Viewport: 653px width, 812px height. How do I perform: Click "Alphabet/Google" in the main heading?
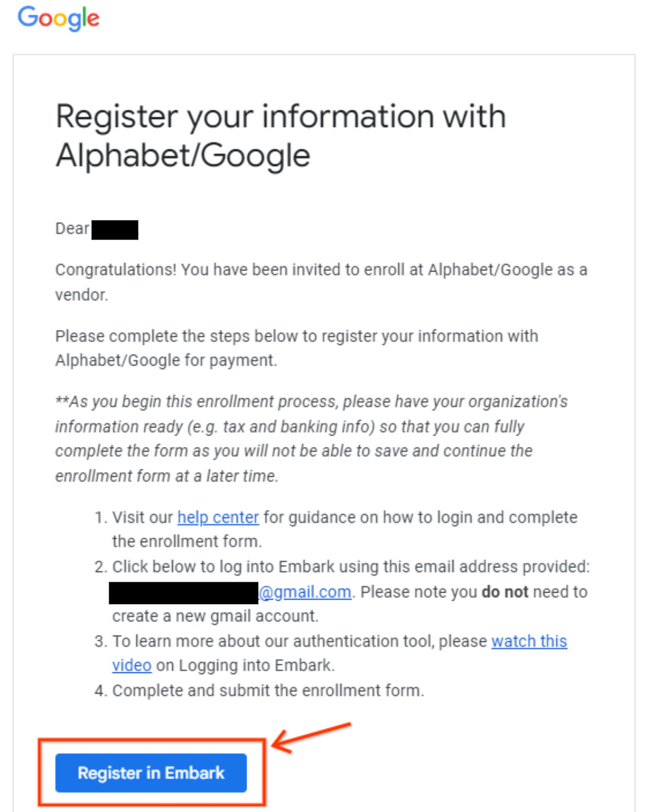(183, 156)
